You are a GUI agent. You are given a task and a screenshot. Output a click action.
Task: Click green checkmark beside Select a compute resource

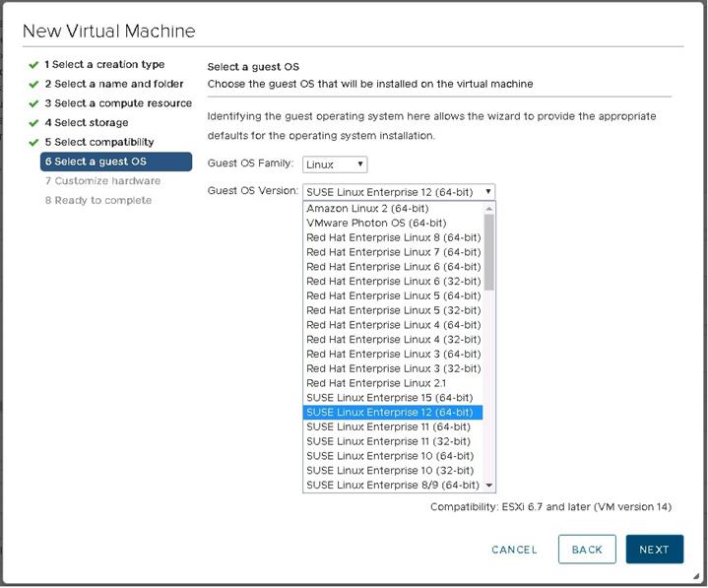pos(33,103)
